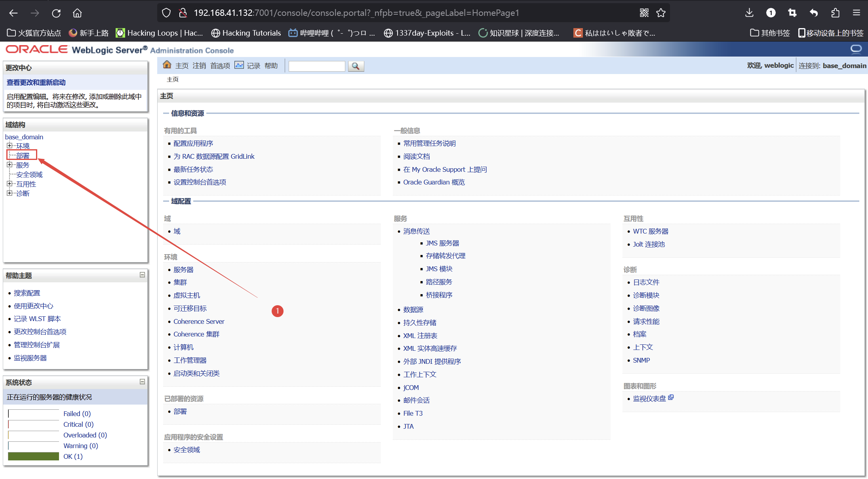This screenshot has height=479, width=868.
Task: Expand the 环境 tree node
Action: (10, 146)
